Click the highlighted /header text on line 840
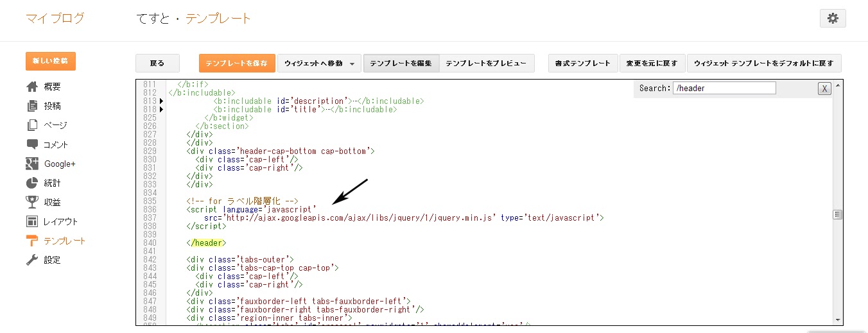 coord(208,243)
